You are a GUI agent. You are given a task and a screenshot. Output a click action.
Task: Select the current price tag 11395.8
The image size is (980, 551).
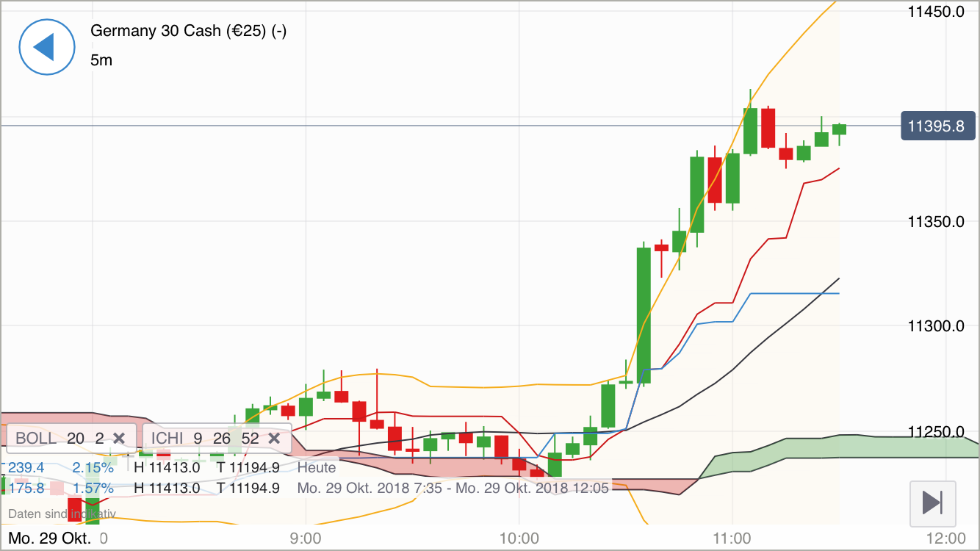[938, 126]
